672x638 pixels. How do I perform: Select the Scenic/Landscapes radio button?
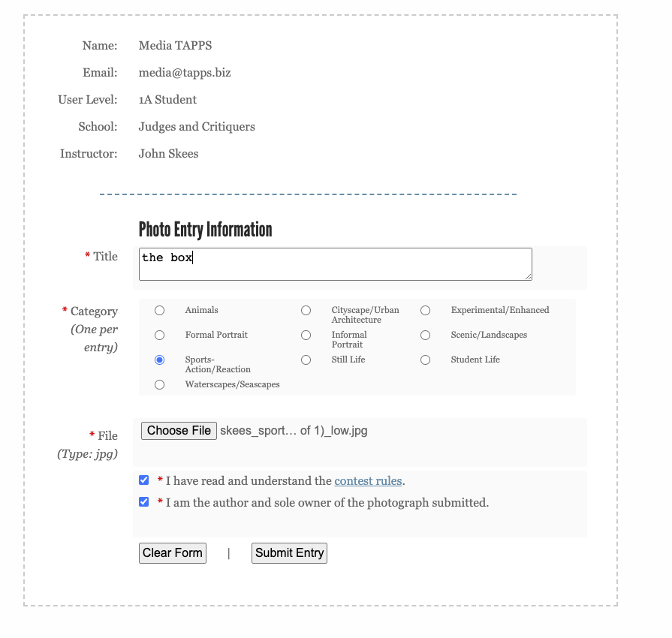[425, 335]
